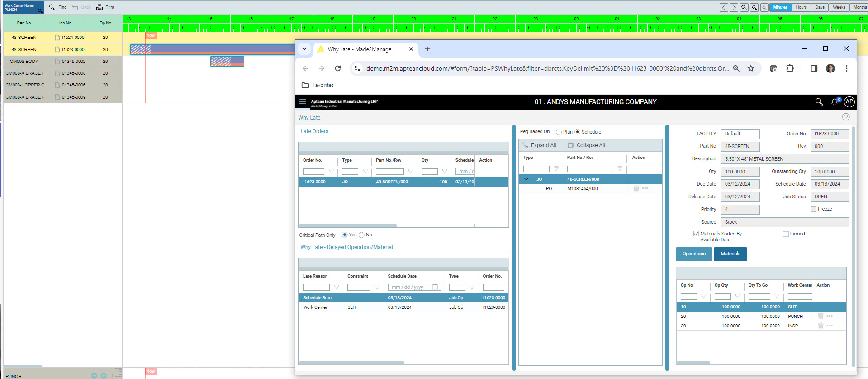This screenshot has width=868, height=379.
Task: Close the Why Late browser tab
Action: [x=411, y=49]
